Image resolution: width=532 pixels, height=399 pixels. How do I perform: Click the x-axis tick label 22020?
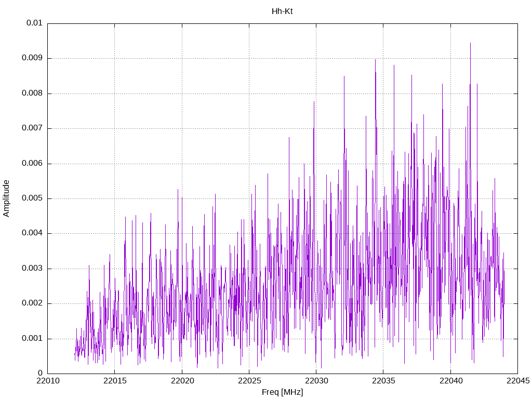click(182, 381)
